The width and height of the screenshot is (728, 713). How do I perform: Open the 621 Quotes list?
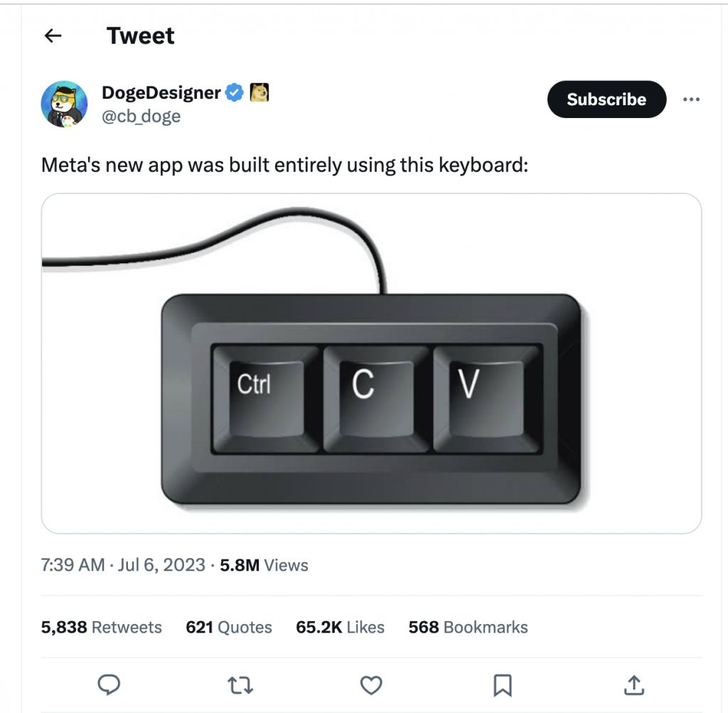[229, 627]
